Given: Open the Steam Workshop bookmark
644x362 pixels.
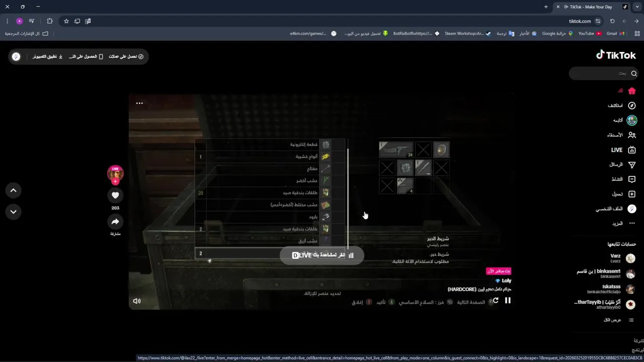Looking at the screenshot, I should 468,33.
